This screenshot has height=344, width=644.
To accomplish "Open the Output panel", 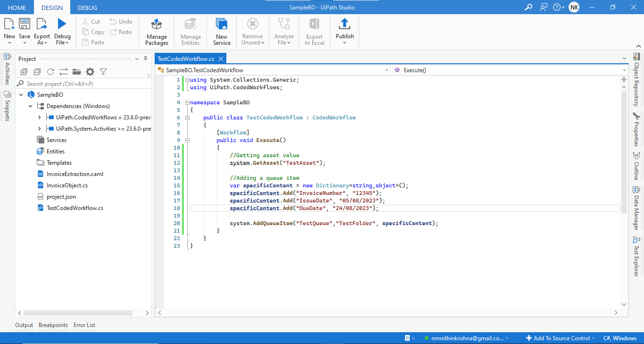I will (x=24, y=325).
